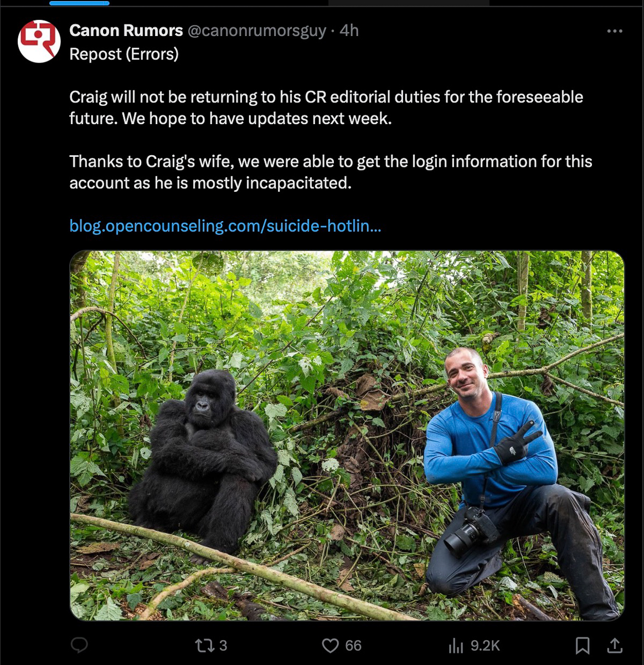Bookmark this Canon Rumors post
The height and width of the screenshot is (665, 644).
pyautogui.click(x=582, y=646)
